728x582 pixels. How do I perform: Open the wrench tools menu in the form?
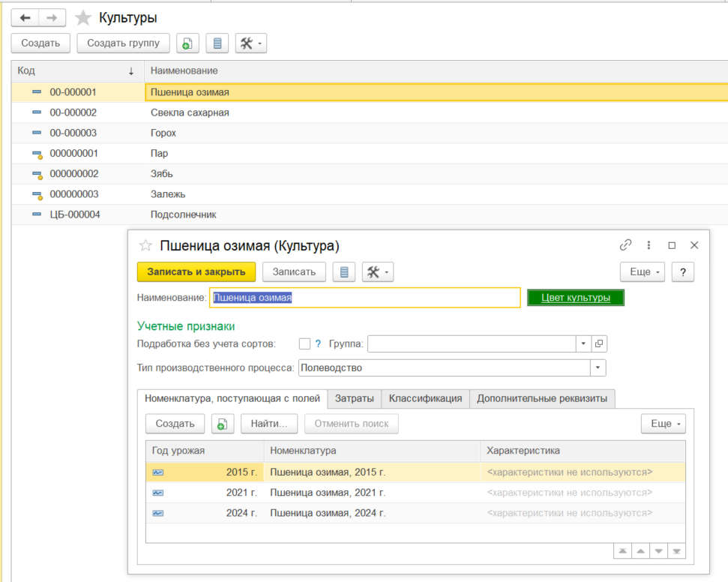pos(378,272)
